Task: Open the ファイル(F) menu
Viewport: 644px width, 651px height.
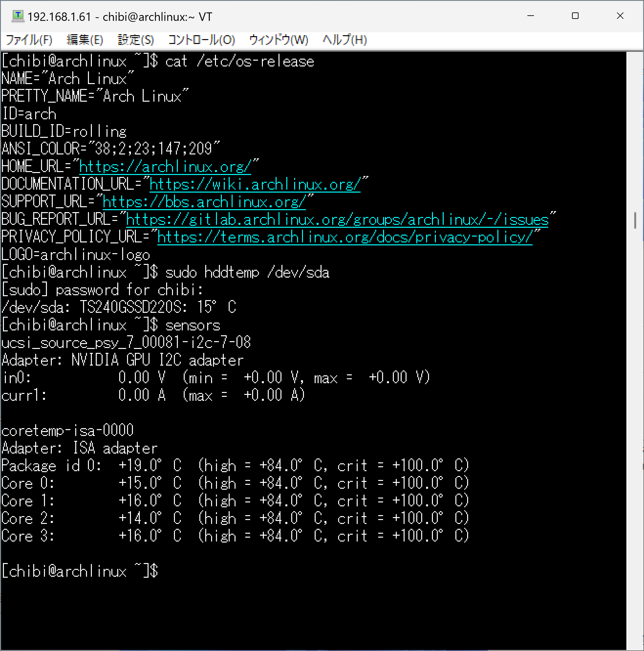Action: pos(29,40)
